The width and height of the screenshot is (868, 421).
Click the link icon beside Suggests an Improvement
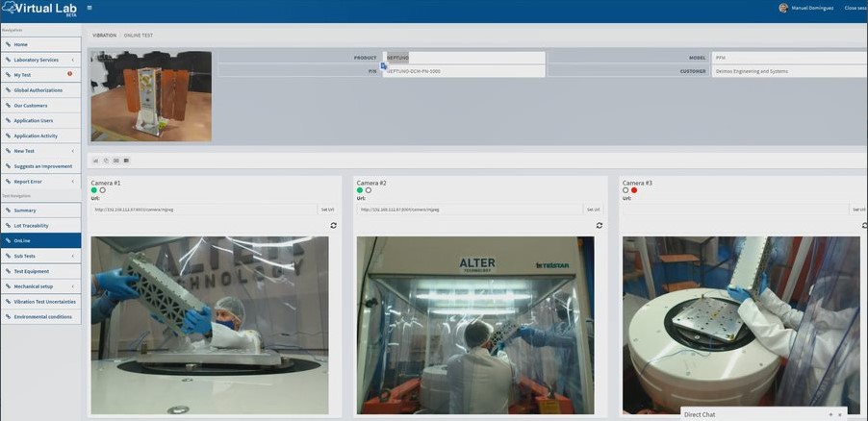[8, 166]
